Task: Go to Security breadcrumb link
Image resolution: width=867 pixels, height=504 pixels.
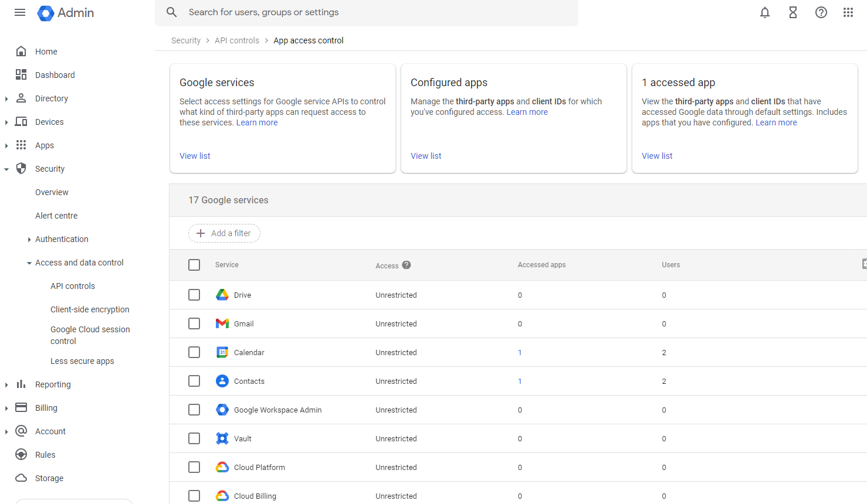Action: point(186,40)
